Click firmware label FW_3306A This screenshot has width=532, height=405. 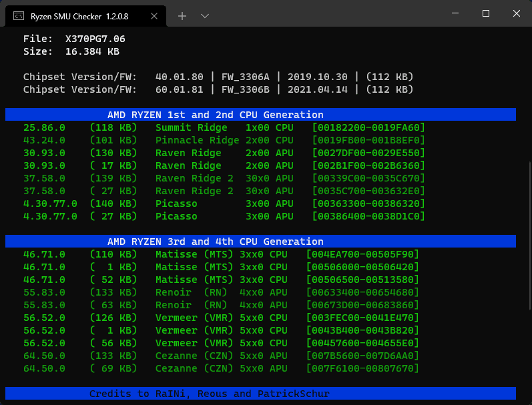point(245,77)
